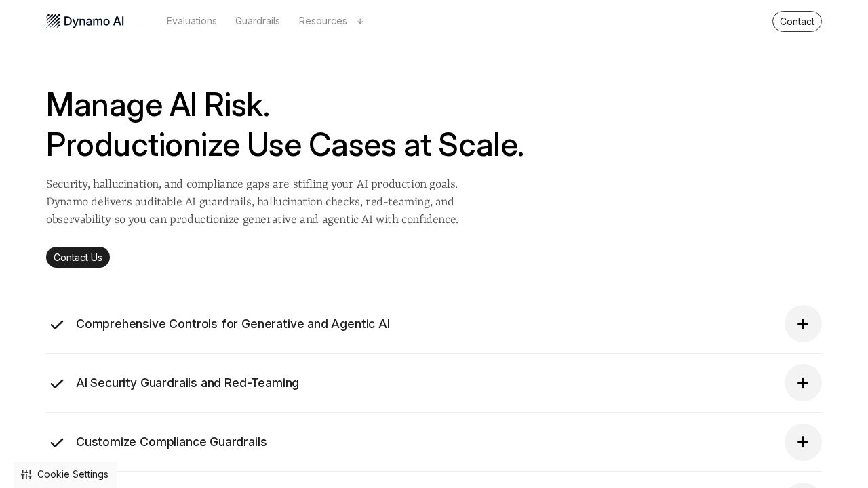Click AI Security Guardrails and Red-Teaming heading
This screenshot has width=868, height=488.
pyautogui.click(x=187, y=383)
